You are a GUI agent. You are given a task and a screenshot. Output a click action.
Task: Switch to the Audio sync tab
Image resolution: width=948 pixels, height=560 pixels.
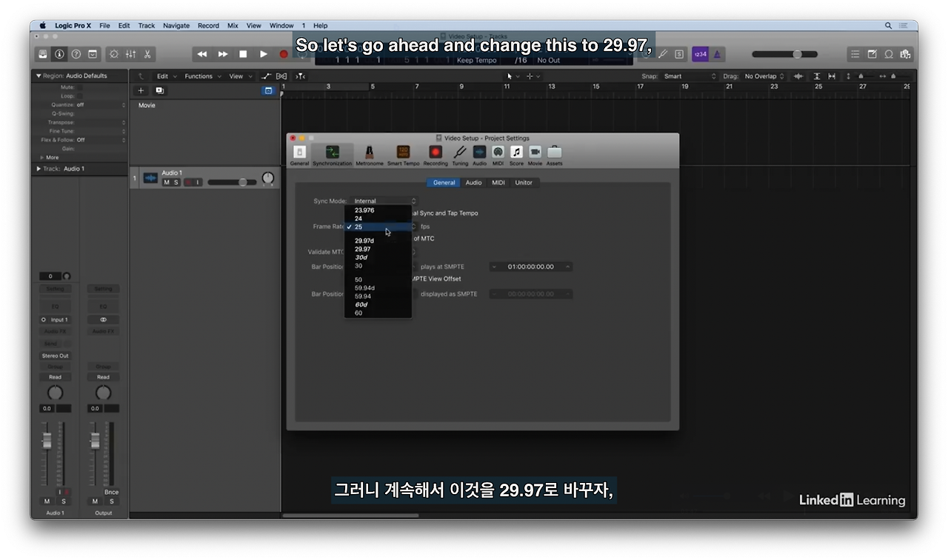point(473,182)
